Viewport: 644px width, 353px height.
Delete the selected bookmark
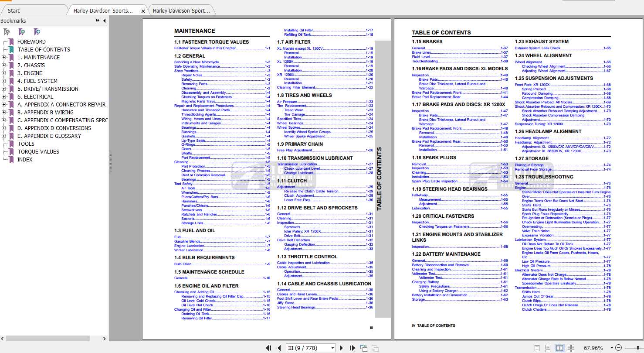point(6,31)
